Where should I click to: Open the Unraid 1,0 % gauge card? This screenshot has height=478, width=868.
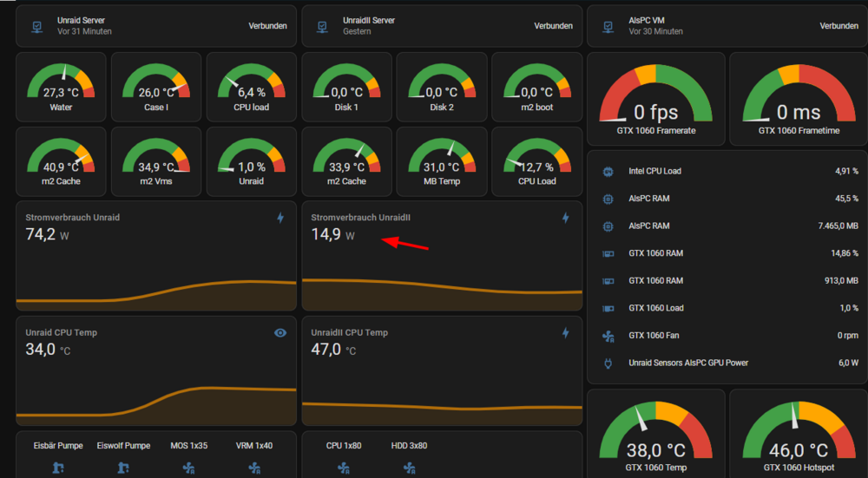pos(252,161)
